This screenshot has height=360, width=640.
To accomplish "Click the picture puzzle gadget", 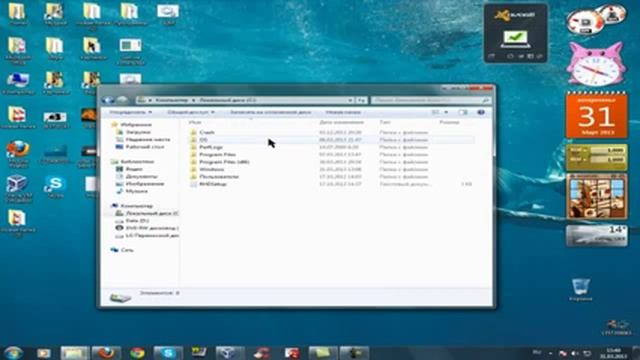I will [596, 196].
